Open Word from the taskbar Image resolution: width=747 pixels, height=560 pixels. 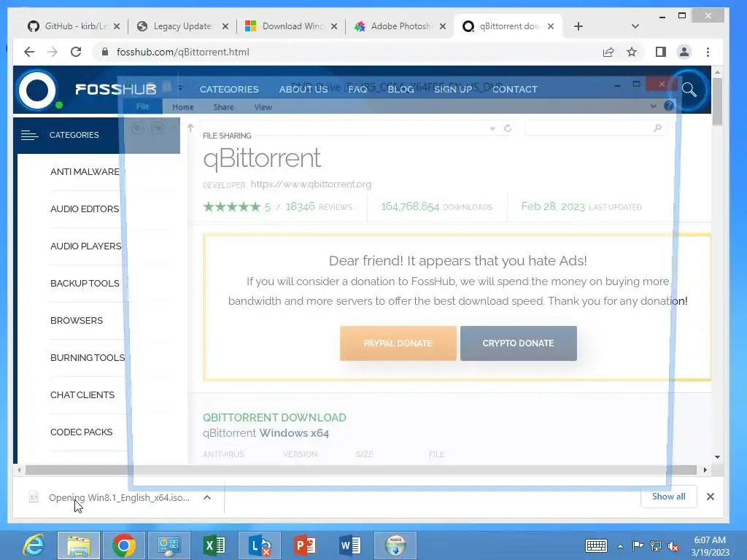pyautogui.click(x=350, y=545)
